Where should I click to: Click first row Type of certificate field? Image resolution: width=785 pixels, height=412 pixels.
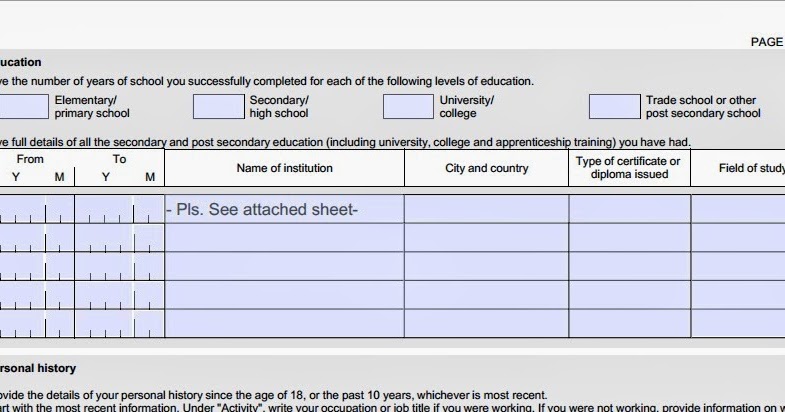click(630, 209)
